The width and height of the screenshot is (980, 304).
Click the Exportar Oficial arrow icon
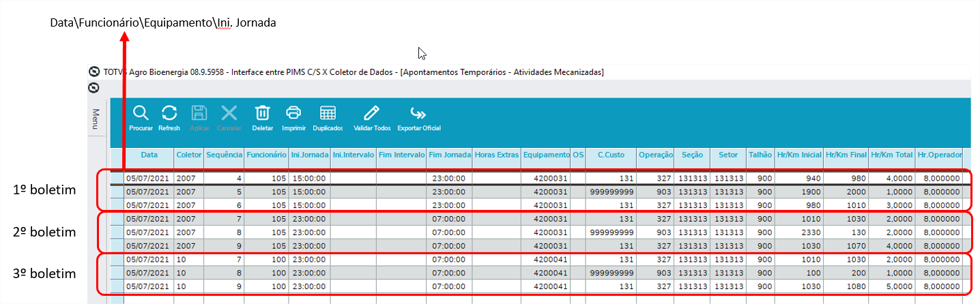coord(418,113)
